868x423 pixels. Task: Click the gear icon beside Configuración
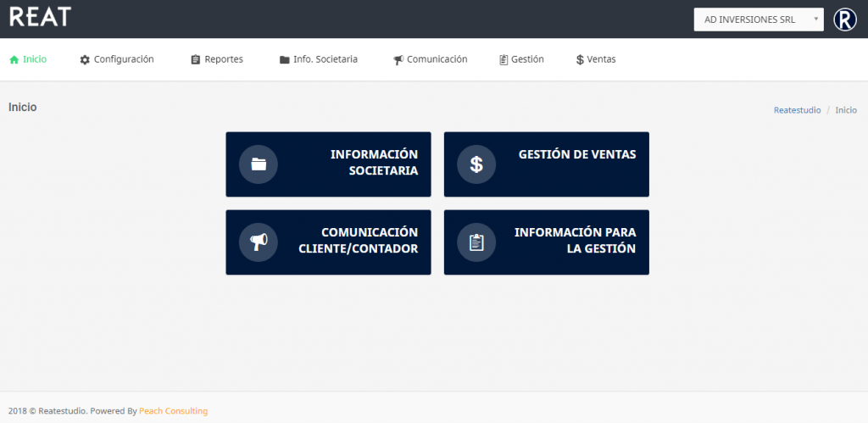85,60
